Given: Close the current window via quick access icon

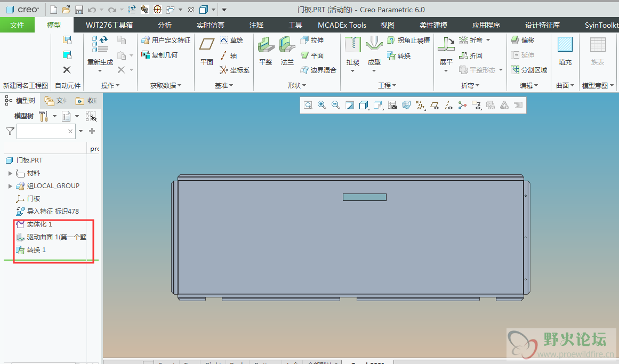Looking at the screenshot, I should 191,10.
